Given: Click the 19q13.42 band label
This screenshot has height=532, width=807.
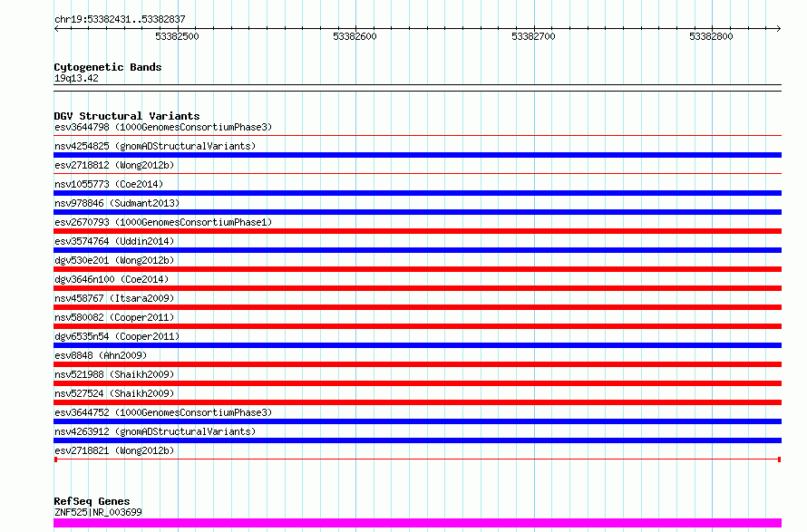Looking at the screenshot, I should coord(76,78).
